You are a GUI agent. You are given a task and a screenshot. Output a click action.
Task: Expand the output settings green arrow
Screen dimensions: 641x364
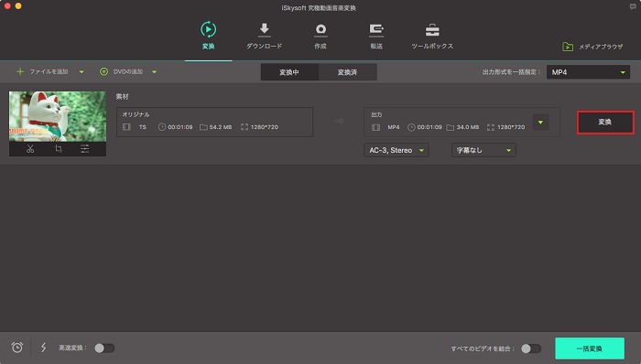coord(540,122)
